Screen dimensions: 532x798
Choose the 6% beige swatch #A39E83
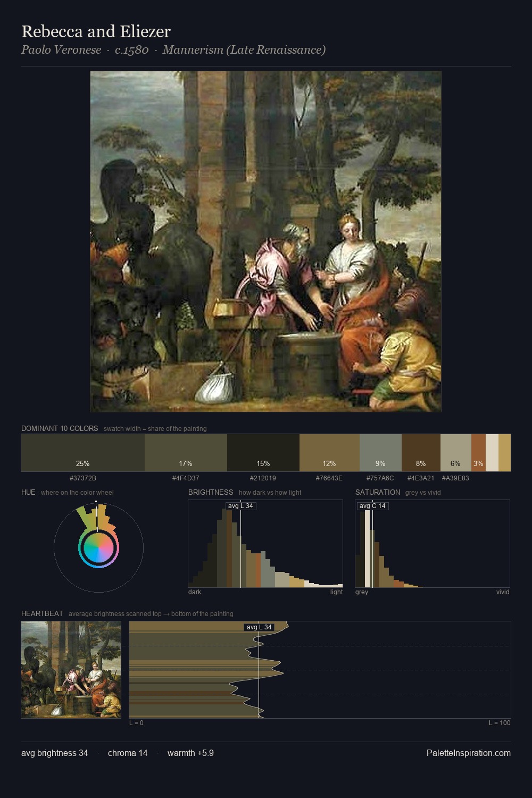click(456, 453)
